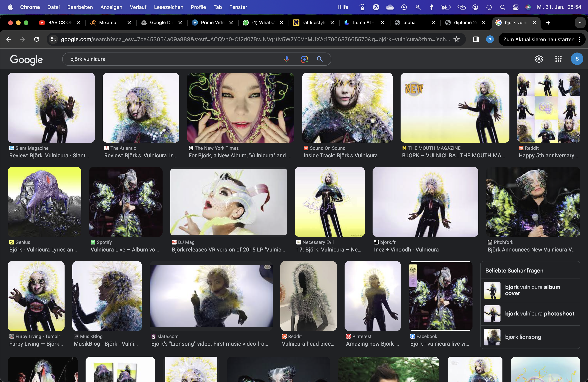
Task: Open the Genius album artwork thumbnail
Action: 45,202
